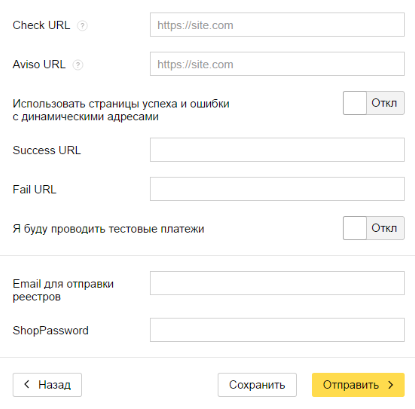The image size is (415, 409).
Task: Focus the Check URL input field
Action: [x=277, y=25]
